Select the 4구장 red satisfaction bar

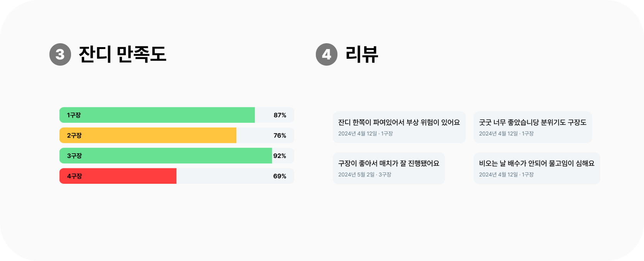pos(118,176)
